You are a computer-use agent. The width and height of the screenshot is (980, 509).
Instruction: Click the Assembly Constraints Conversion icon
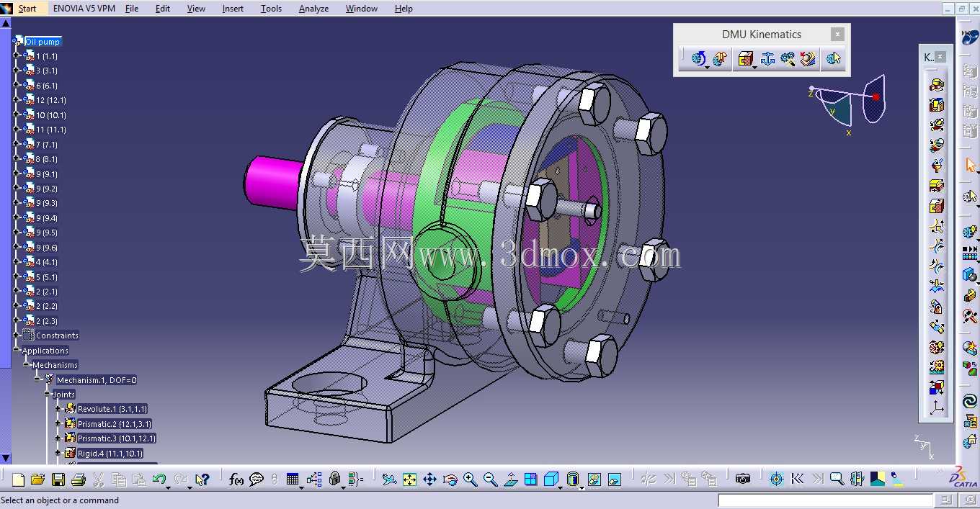(788, 59)
